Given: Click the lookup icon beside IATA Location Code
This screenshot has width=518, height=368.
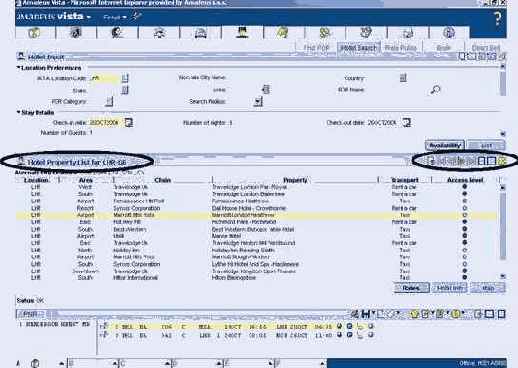Looking at the screenshot, I should point(125,78).
